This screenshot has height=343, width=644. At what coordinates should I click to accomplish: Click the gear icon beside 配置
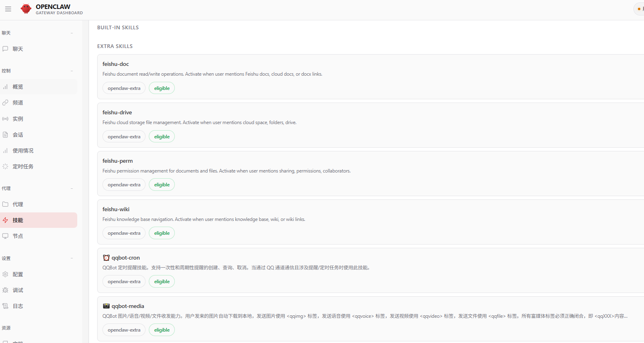5,274
